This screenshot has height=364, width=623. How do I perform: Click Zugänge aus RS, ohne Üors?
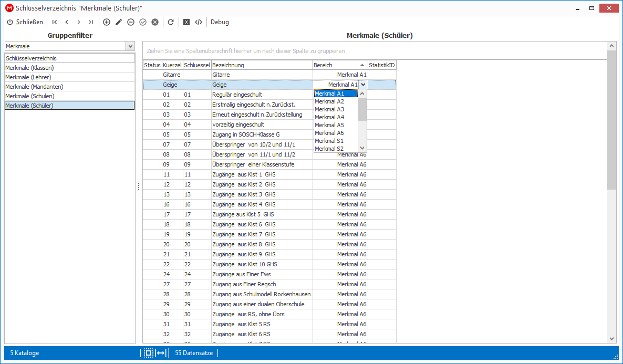[x=262, y=314]
